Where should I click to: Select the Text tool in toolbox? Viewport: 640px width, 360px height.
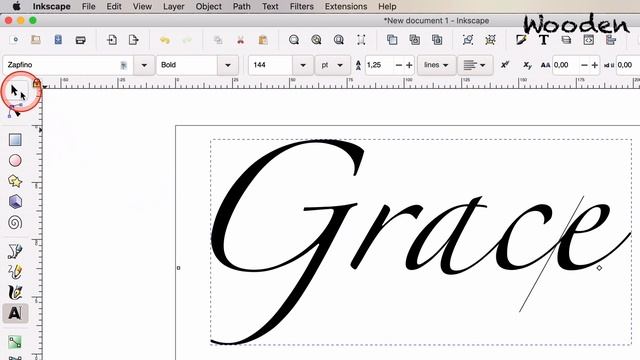click(x=15, y=313)
